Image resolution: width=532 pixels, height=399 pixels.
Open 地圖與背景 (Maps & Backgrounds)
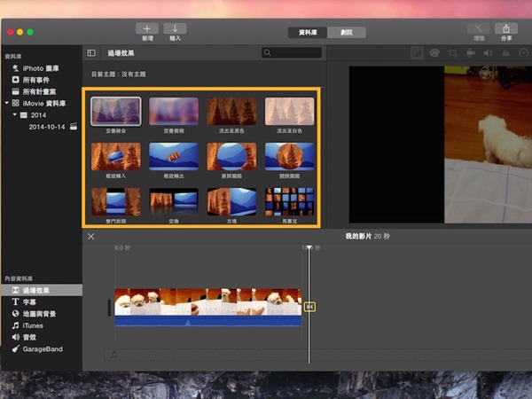coord(39,314)
